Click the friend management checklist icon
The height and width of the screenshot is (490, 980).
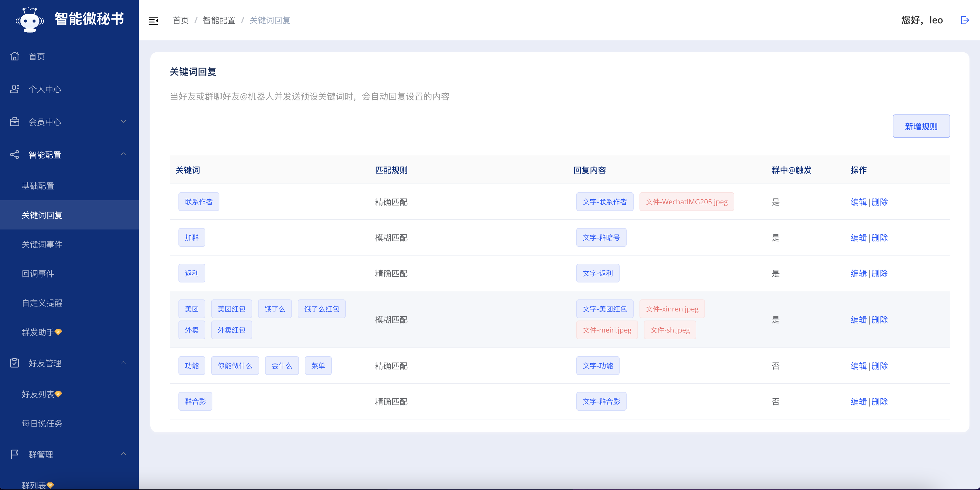coord(14,363)
